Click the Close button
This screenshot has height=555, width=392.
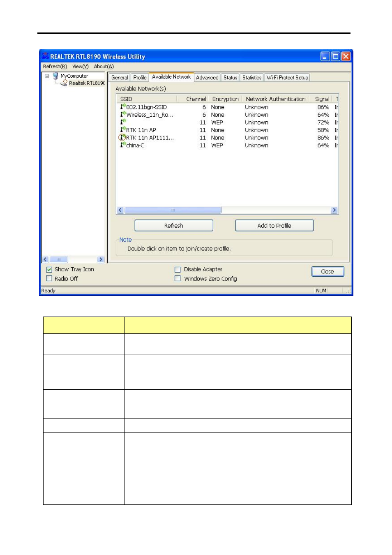tap(327, 272)
